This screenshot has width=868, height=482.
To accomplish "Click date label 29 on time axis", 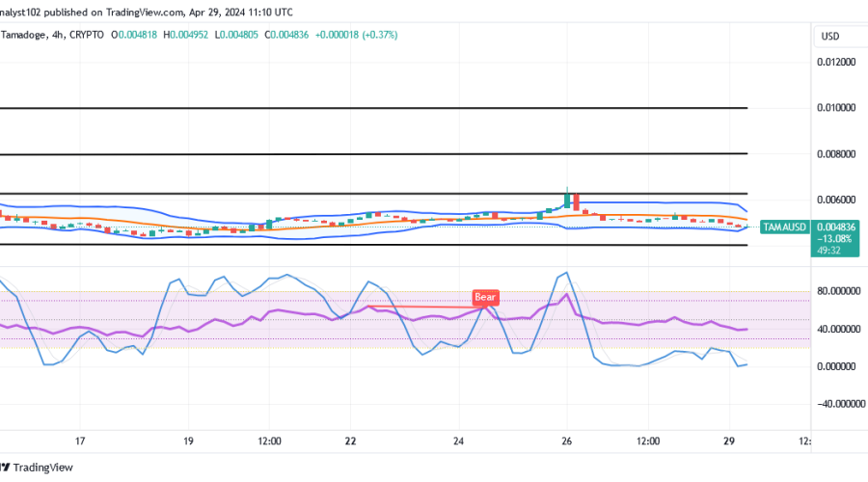I will 729,442.
